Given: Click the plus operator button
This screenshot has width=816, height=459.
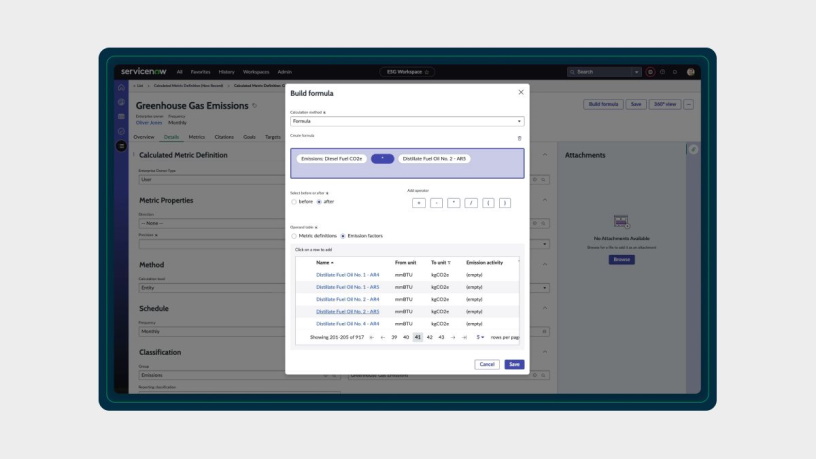Looking at the screenshot, I should (x=418, y=202).
